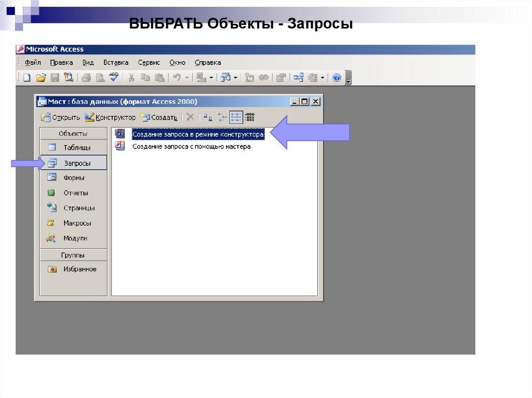Click the New database icon in toolbar

click(27, 78)
